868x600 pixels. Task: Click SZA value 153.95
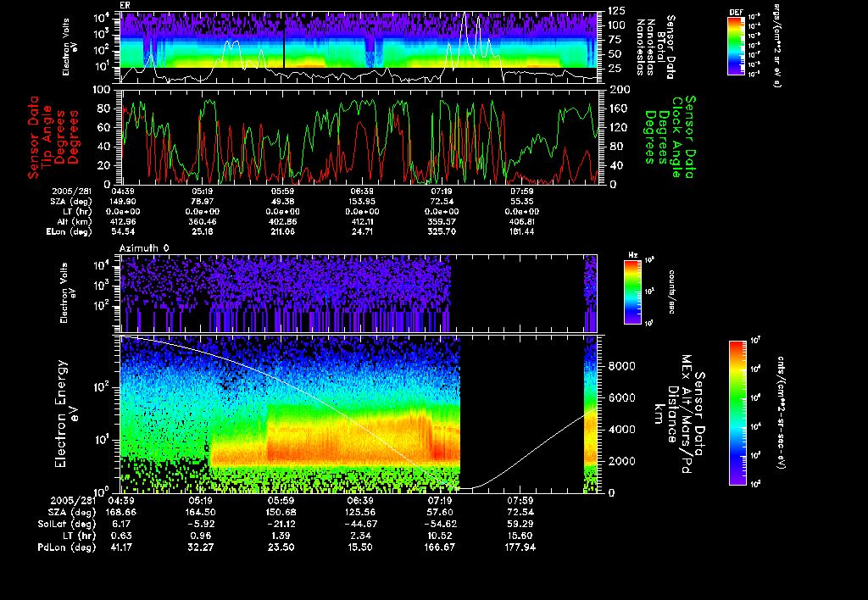(x=362, y=202)
